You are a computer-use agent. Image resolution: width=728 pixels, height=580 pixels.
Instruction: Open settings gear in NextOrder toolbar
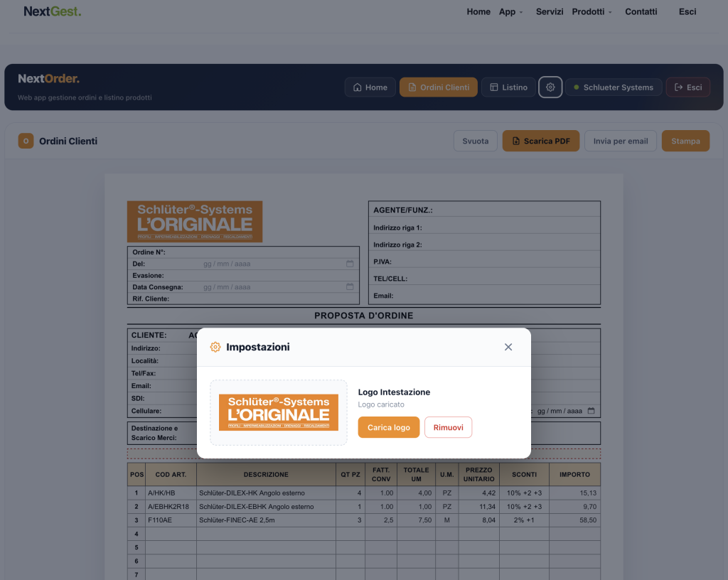pos(550,87)
